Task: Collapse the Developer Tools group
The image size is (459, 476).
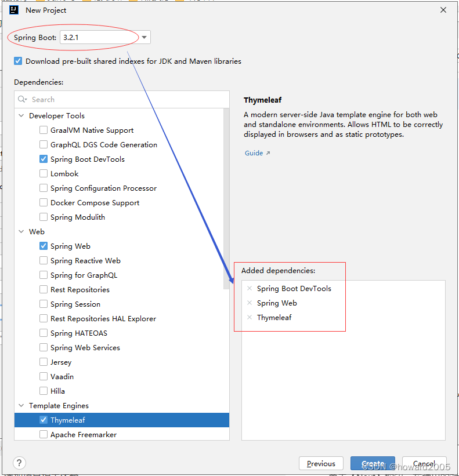Action: point(21,115)
